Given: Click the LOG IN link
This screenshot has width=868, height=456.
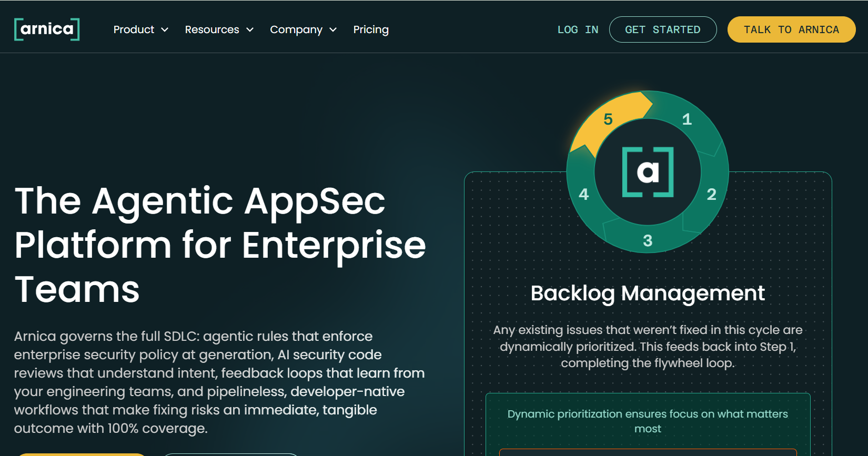Looking at the screenshot, I should point(578,29).
